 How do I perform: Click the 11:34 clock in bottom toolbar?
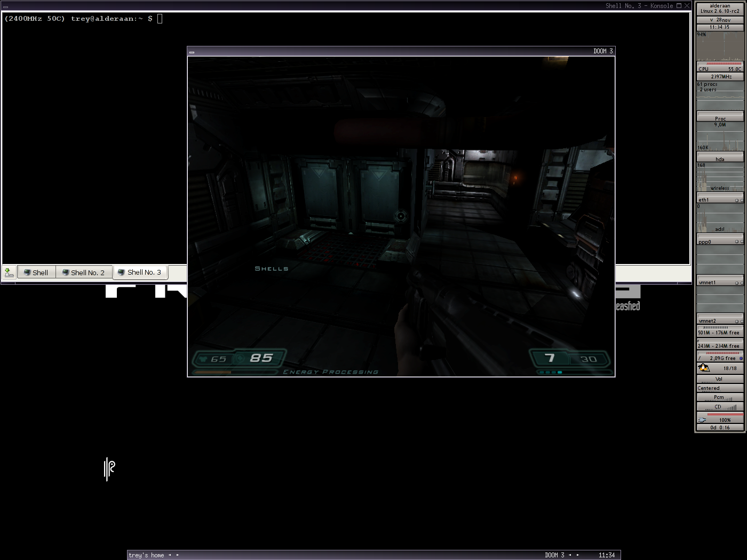click(607, 555)
